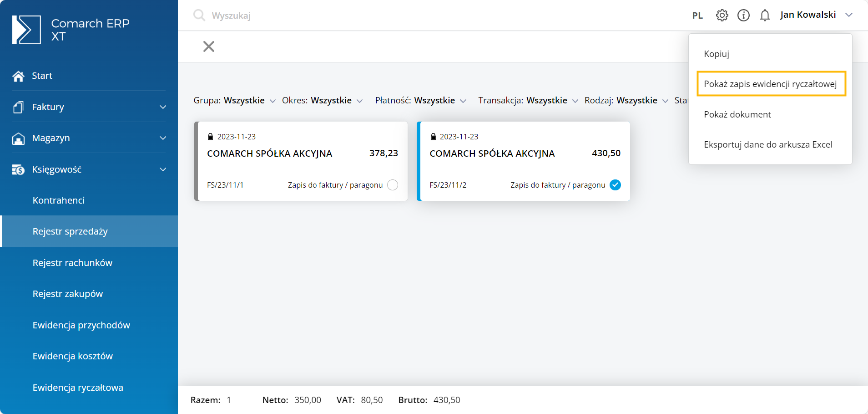Click the lock icon on FS/23/11/1 card
Viewport: 868px width, 414px height.
(x=210, y=137)
